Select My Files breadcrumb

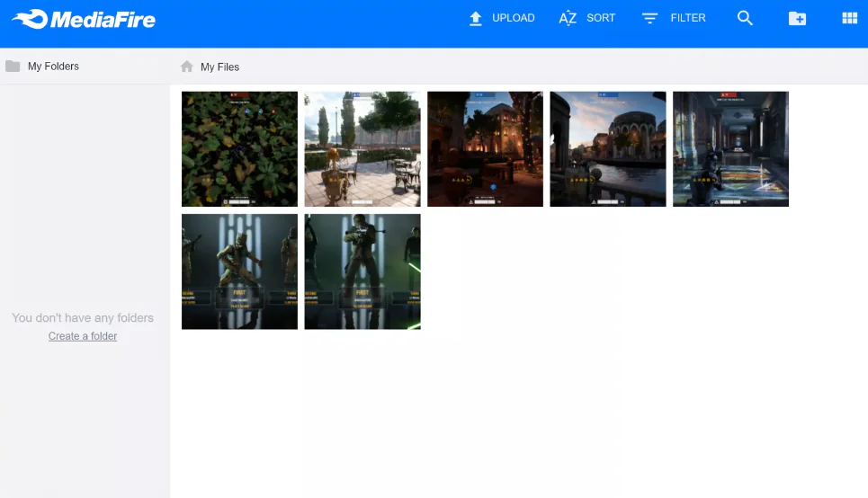[219, 67]
